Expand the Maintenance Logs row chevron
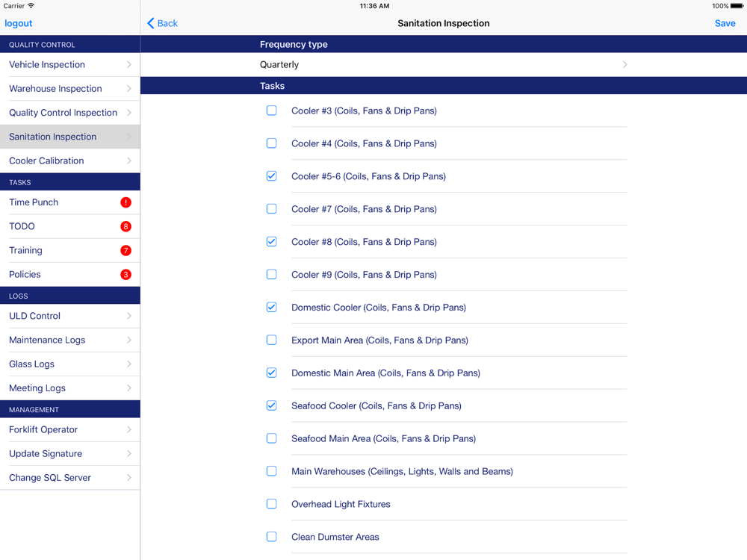Viewport: 747px width, 560px height. [x=129, y=340]
